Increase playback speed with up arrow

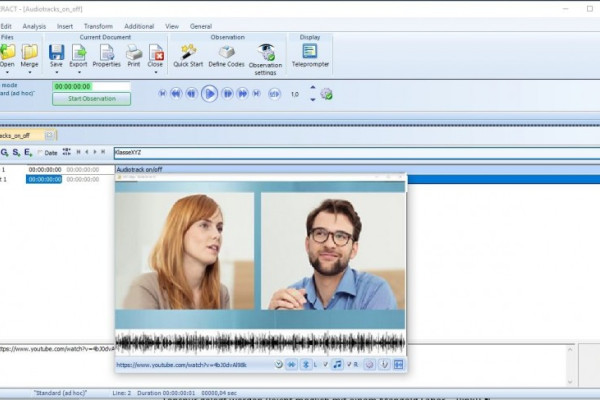click(x=313, y=87)
